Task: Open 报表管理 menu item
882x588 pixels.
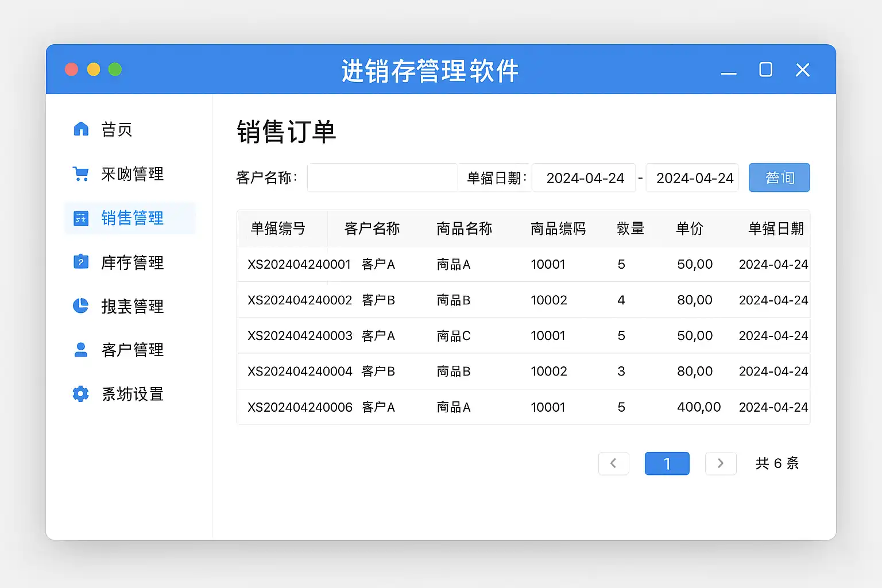Action: (x=132, y=306)
